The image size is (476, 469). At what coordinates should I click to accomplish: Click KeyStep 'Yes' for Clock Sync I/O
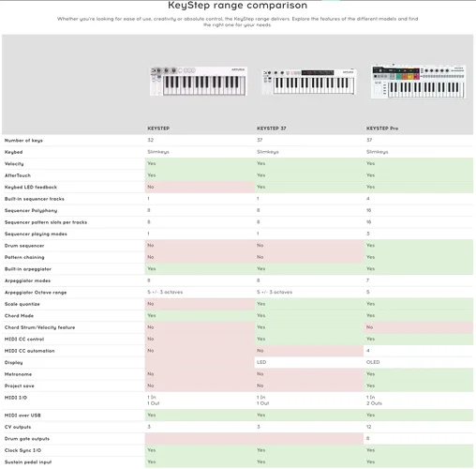(x=152, y=450)
